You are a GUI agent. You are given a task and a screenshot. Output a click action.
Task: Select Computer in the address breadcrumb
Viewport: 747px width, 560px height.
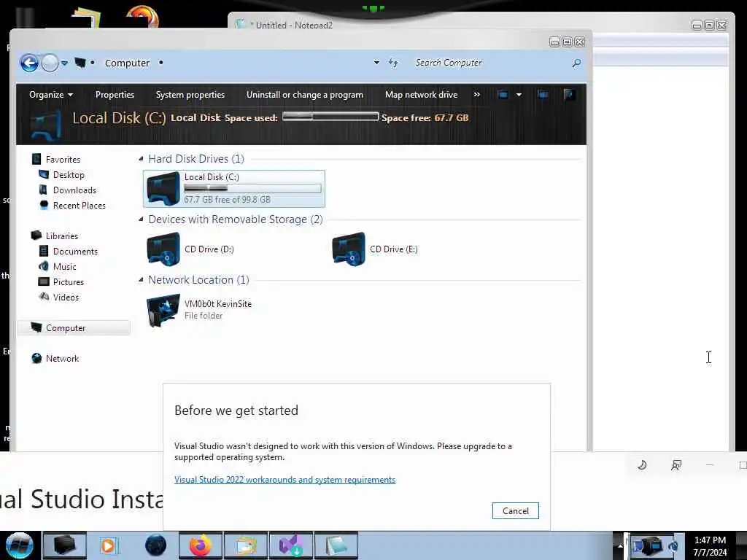pos(127,63)
